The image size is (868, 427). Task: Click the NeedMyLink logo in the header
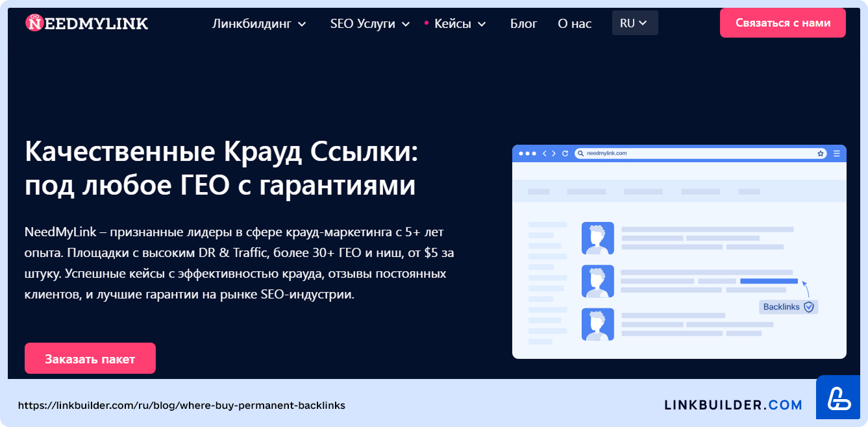pos(86,23)
